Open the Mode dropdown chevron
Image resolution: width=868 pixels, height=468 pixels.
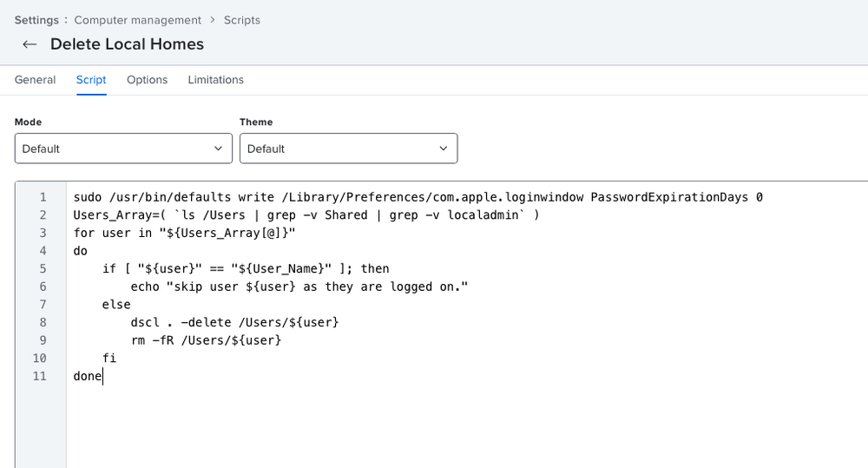pyautogui.click(x=218, y=148)
